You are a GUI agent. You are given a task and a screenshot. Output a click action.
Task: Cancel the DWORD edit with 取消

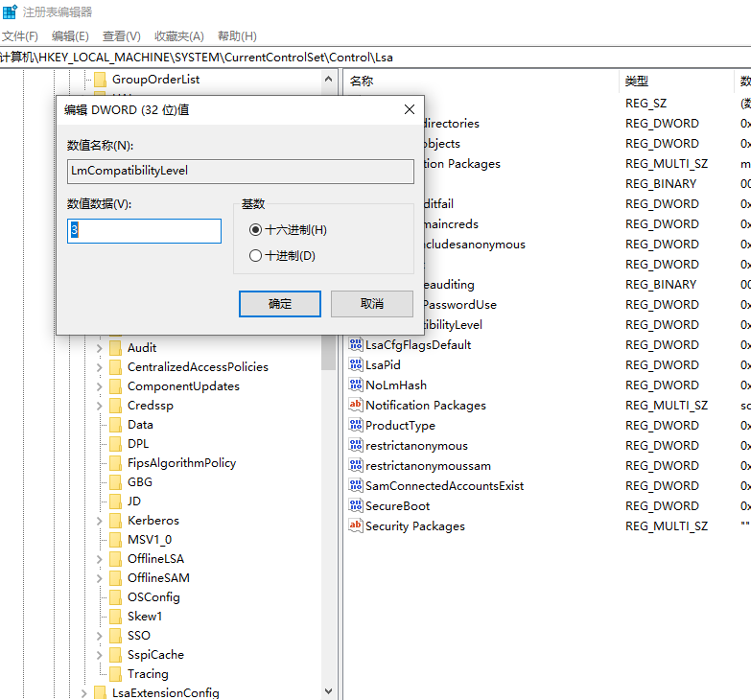[372, 304]
